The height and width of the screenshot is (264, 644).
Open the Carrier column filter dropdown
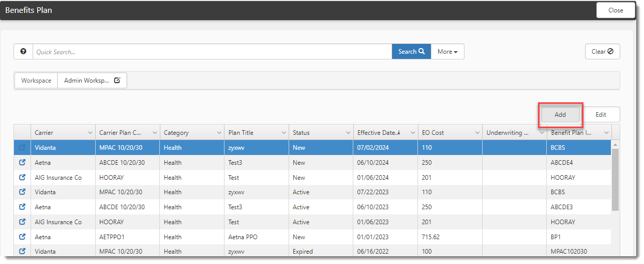pyautogui.click(x=90, y=133)
